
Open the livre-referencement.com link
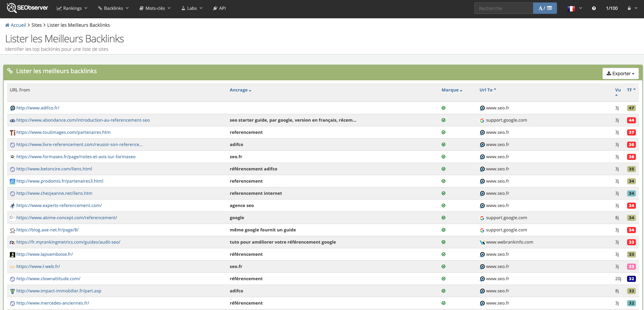click(80, 145)
